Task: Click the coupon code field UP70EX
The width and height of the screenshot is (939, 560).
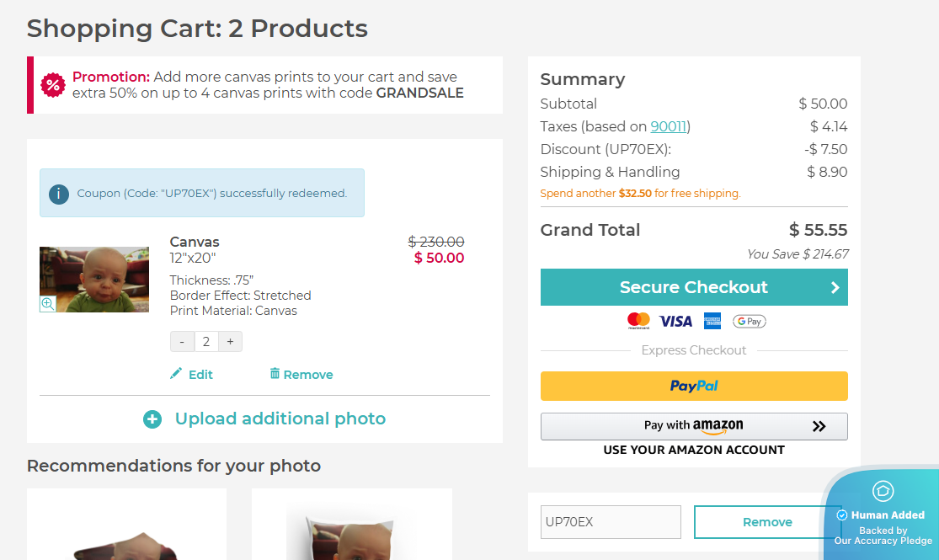Action: (x=611, y=522)
